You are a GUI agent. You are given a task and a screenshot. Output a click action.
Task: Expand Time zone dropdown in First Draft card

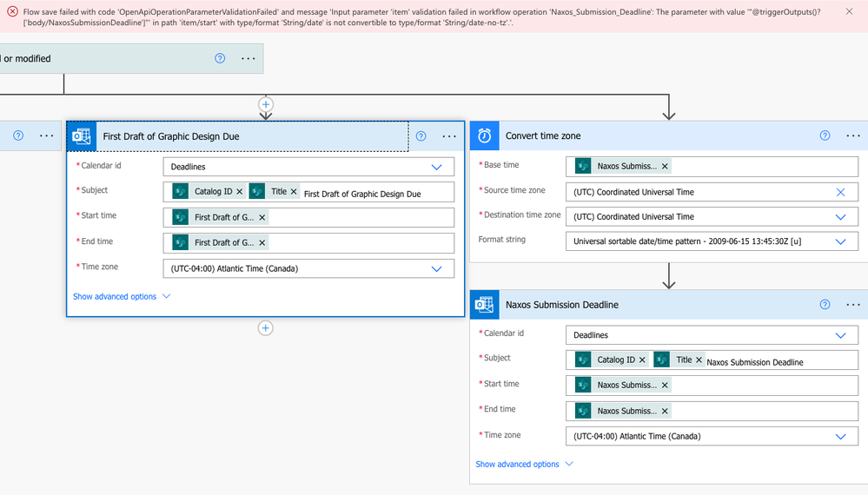point(436,269)
